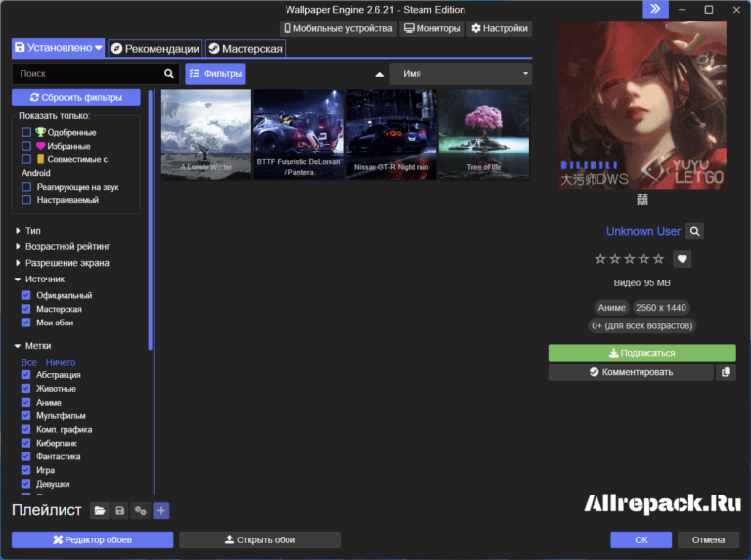The height and width of the screenshot is (560, 751).
Task: Expand Тип filter section
Action: point(27,231)
